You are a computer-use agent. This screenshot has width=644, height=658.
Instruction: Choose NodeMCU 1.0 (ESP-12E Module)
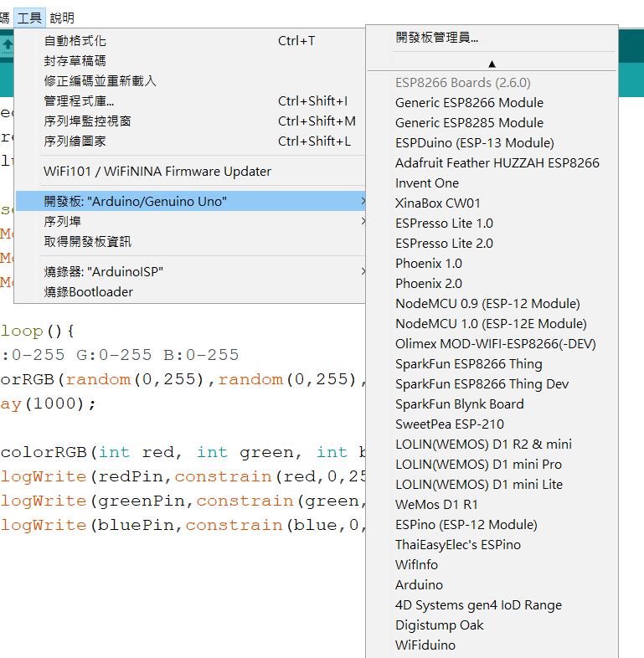point(492,324)
